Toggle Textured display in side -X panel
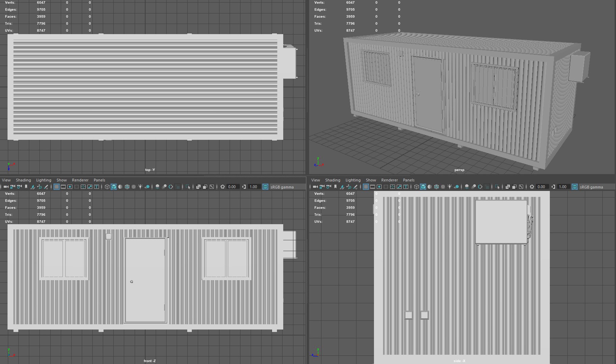This screenshot has height=364, width=616. tap(443, 187)
